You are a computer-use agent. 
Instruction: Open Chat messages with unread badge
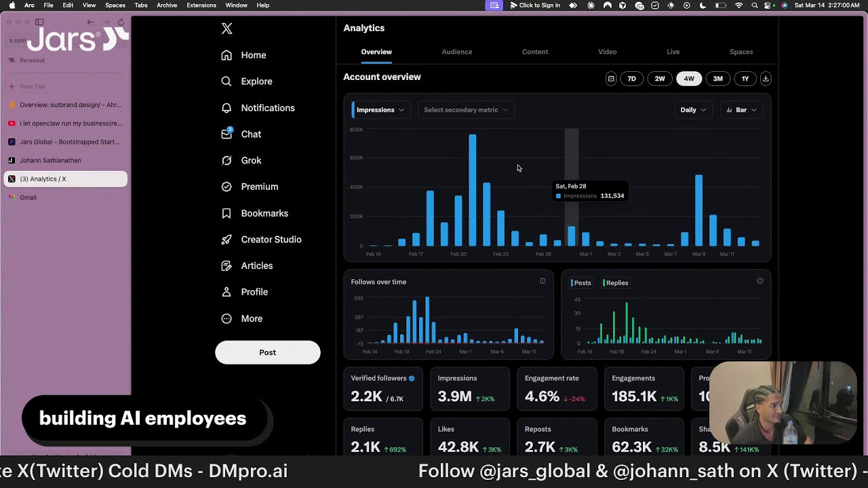click(241, 134)
